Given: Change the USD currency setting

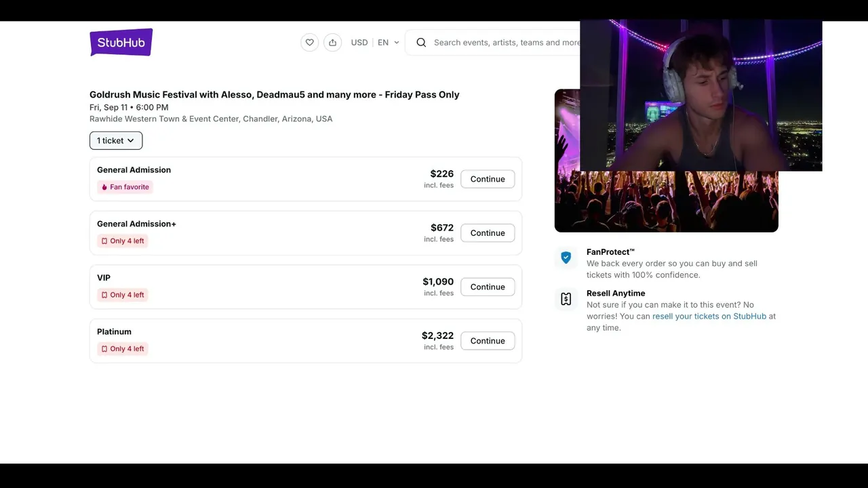Looking at the screenshot, I should pyautogui.click(x=359, y=42).
